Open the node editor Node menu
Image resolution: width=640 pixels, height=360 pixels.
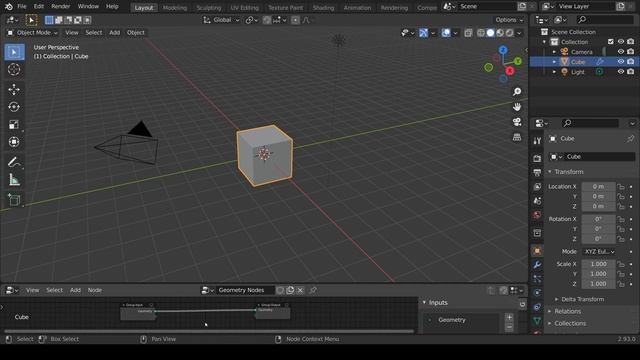(x=95, y=290)
